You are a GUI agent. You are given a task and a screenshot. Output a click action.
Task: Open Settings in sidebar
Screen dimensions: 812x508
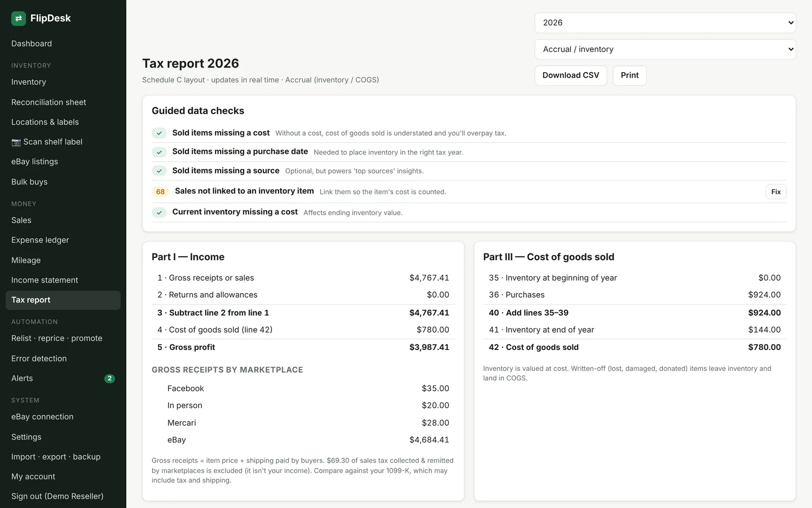pos(63,437)
